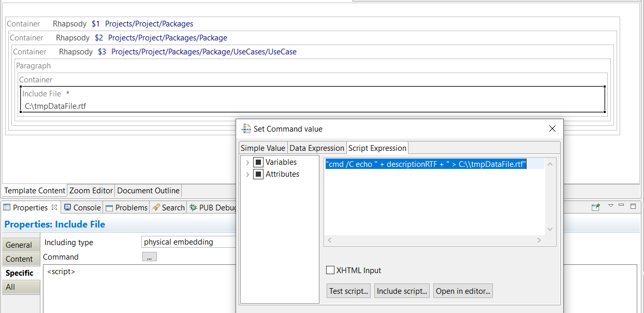Click the Set Command value dialog icon
Screen dimensions: 644x313
246,129
